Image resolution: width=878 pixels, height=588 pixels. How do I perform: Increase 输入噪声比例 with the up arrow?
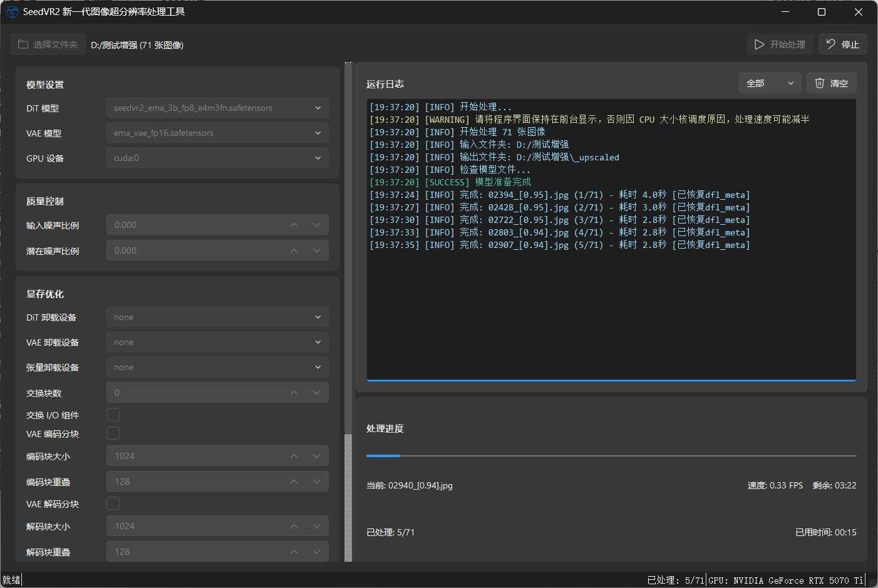pos(294,225)
